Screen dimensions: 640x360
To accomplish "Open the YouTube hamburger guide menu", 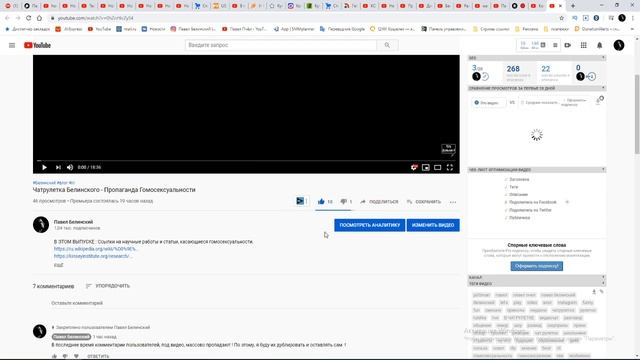I will click(x=12, y=45).
